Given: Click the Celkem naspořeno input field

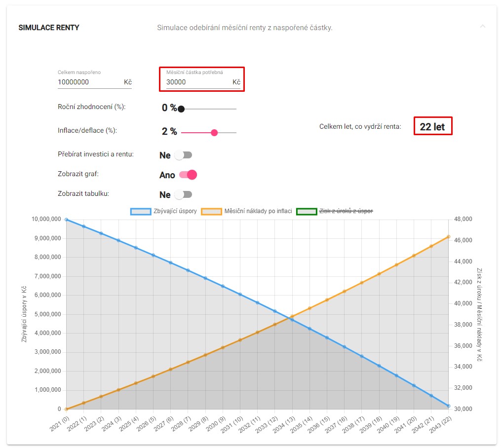Looking at the screenshot, I should [89, 82].
